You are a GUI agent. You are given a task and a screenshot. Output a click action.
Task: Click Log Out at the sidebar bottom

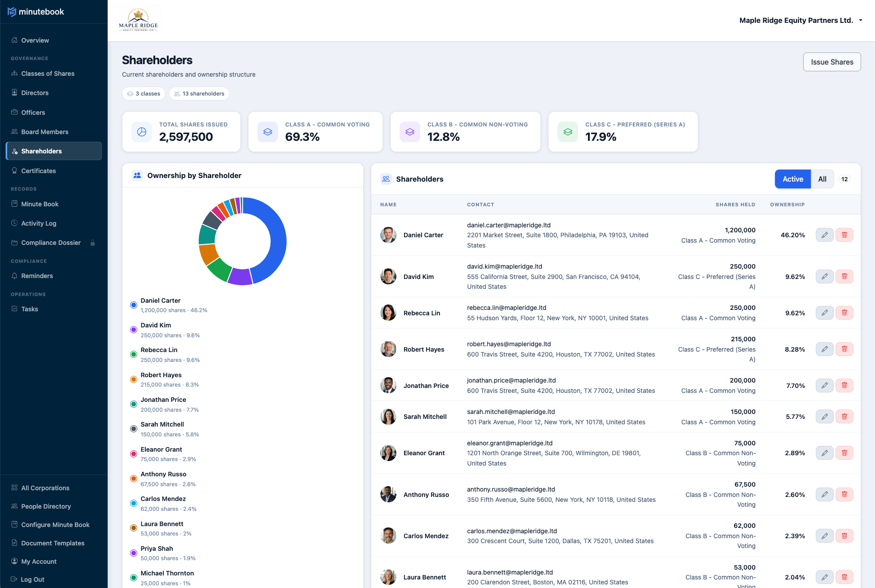pos(31,579)
